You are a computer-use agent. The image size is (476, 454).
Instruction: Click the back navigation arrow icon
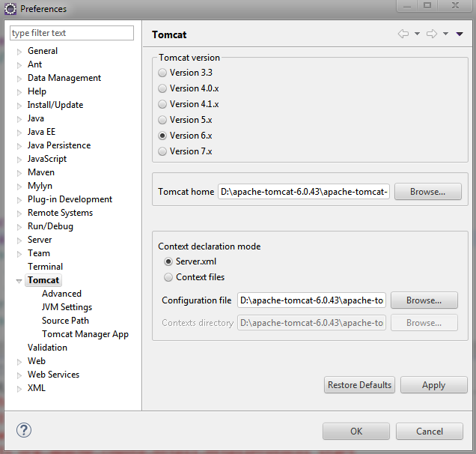[x=403, y=34]
